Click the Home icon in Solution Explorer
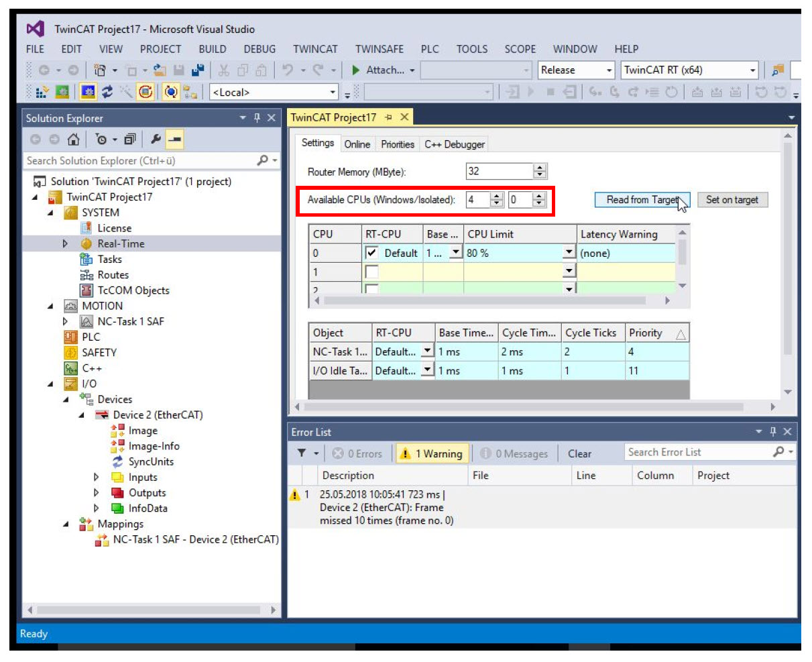Screen dimensions: 812x662 tap(73, 140)
